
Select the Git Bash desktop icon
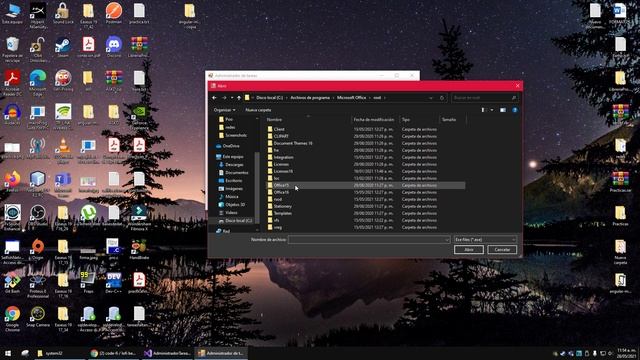pos(12,284)
